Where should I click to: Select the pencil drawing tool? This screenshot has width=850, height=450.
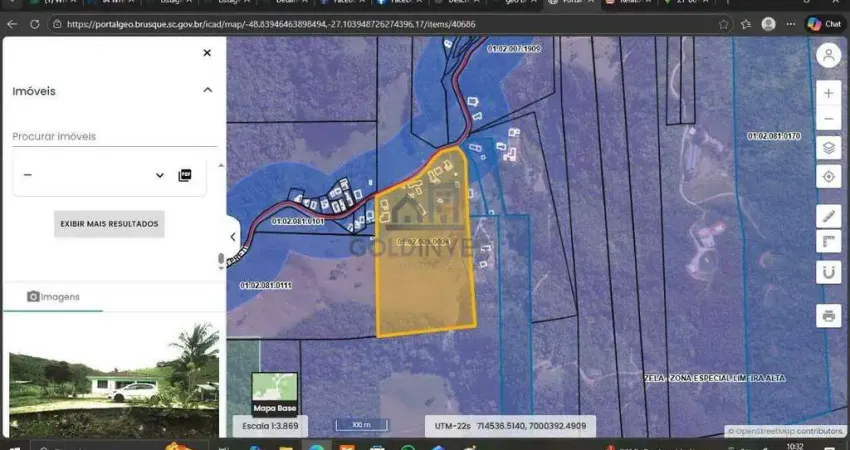[x=828, y=215]
